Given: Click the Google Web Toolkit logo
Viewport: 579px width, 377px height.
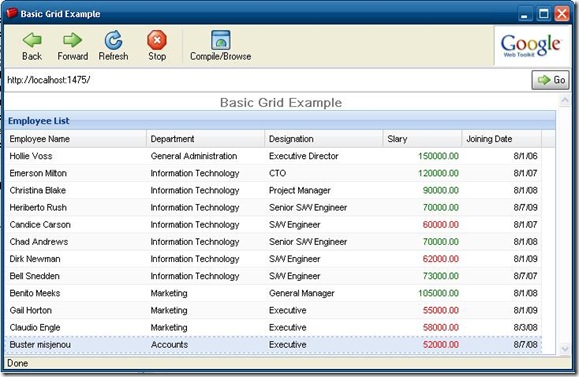Looking at the screenshot, I should pos(531,46).
